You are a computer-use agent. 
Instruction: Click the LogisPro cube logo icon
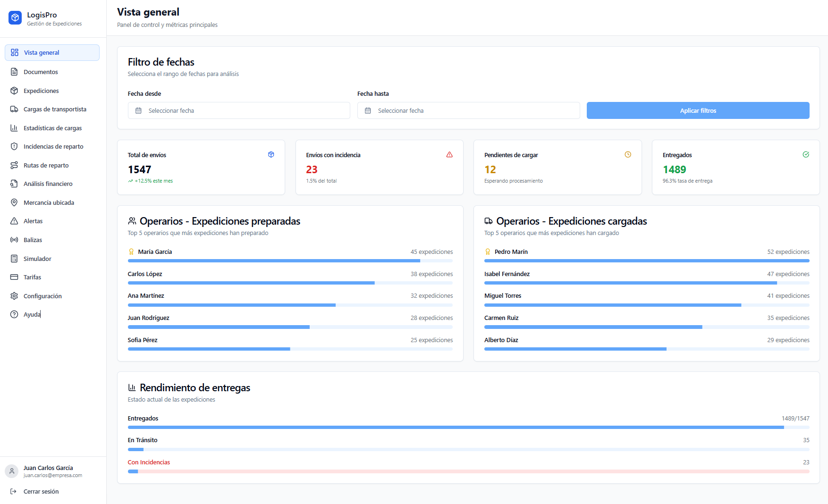tap(15, 18)
